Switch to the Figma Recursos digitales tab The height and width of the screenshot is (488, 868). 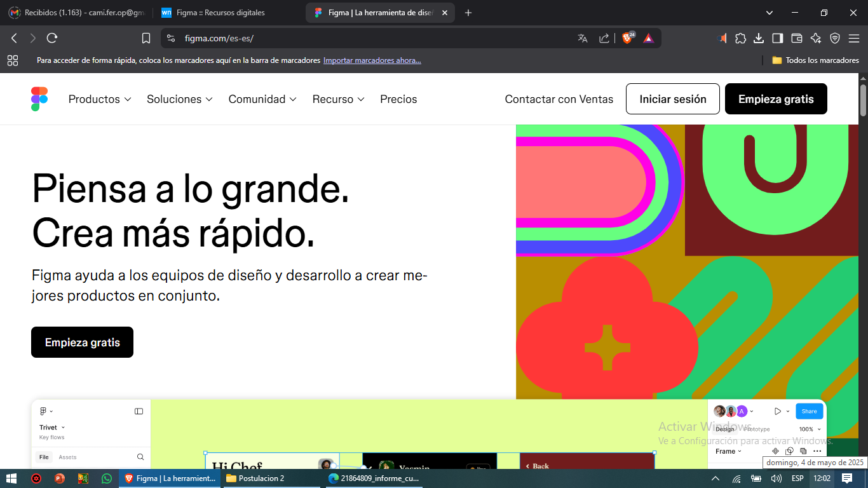(229, 13)
